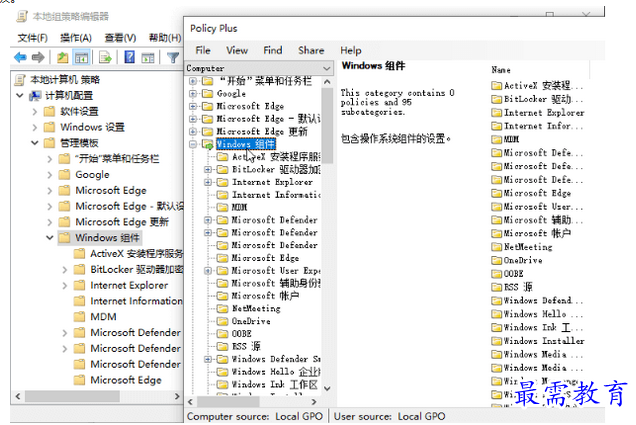Screen dimensions: 636x425
Task: Open the View menu in Policy Plus
Action: [x=237, y=50]
